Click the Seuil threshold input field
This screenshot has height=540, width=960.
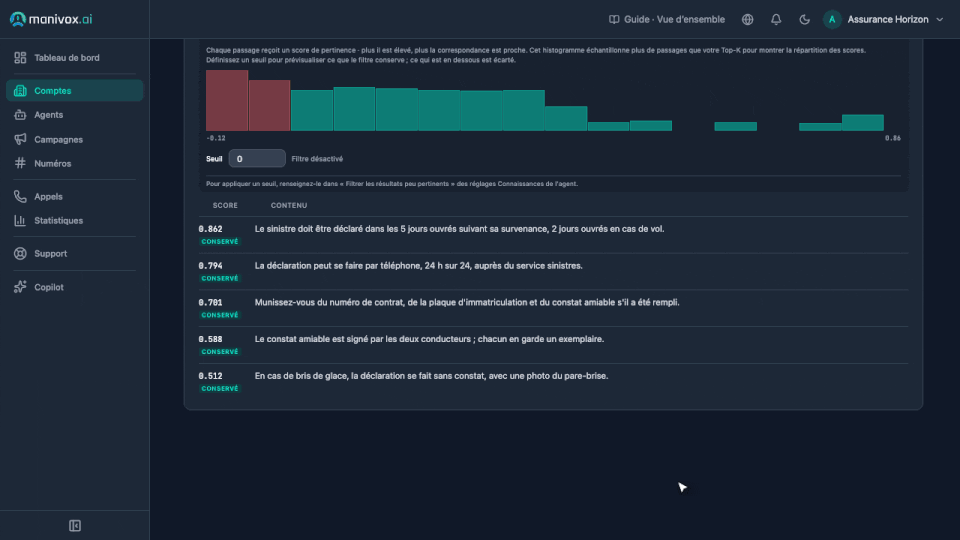tap(257, 159)
